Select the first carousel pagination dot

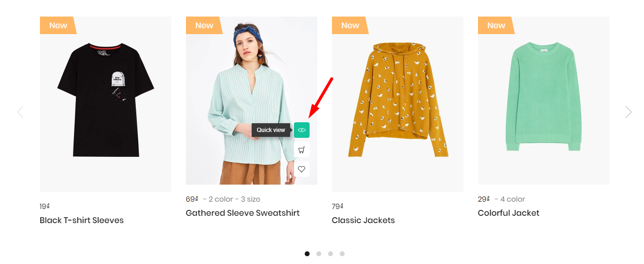coord(307,254)
